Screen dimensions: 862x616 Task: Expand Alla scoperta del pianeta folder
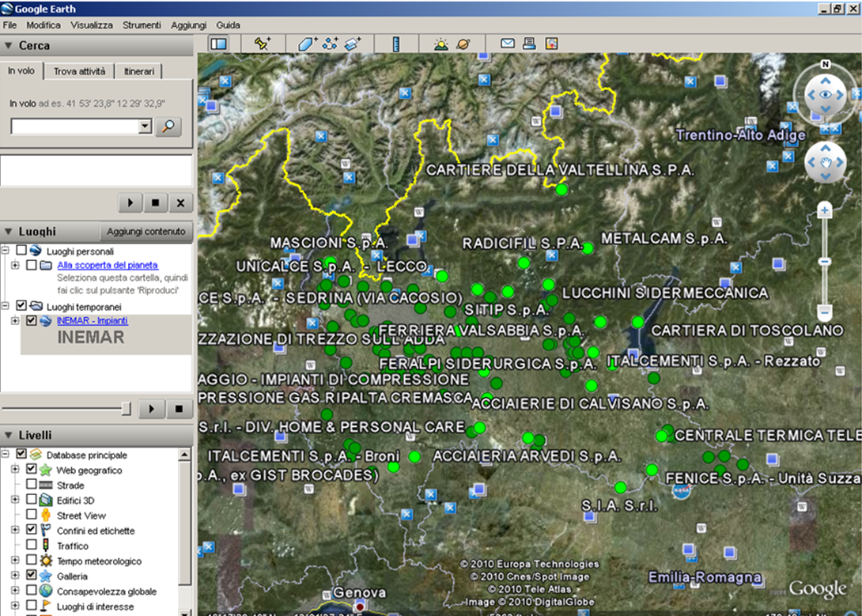[15, 266]
